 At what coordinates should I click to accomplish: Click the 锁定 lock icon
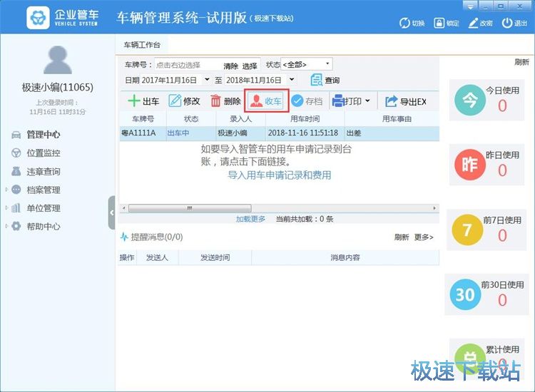click(x=439, y=23)
